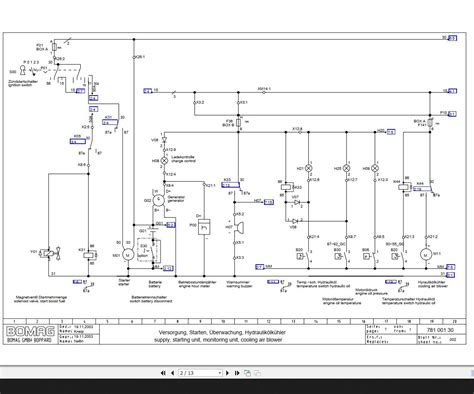This screenshot has width=474, height=394.
Task: Go to the next page
Action: tap(227, 373)
